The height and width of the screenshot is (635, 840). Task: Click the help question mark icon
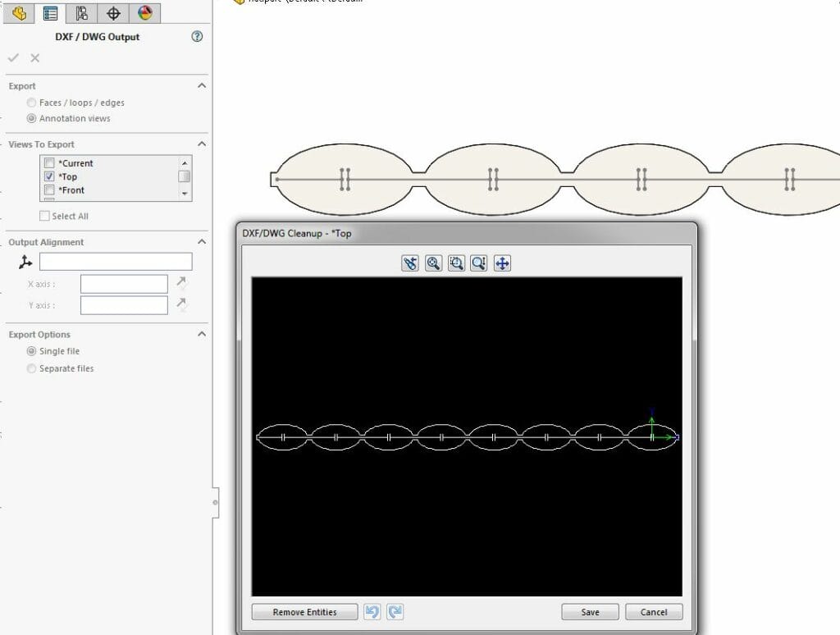(197, 37)
